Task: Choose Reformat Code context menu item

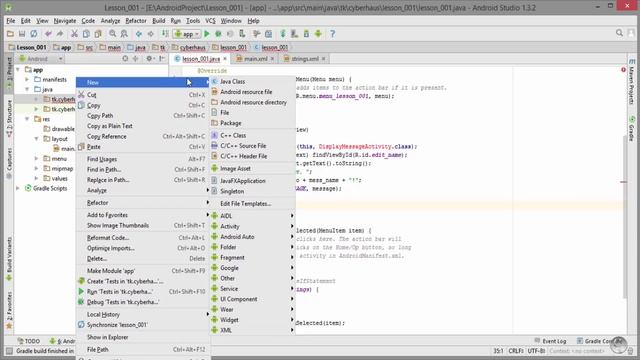Action: tap(143, 238)
